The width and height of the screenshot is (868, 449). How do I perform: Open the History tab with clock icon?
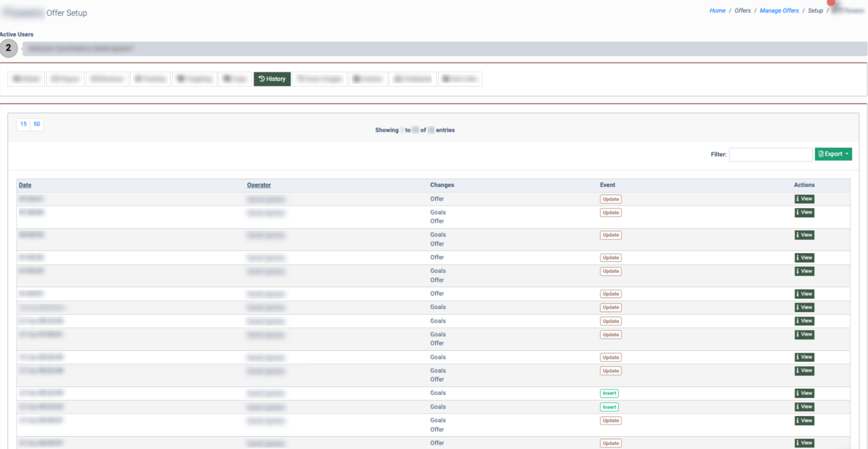pos(272,79)
